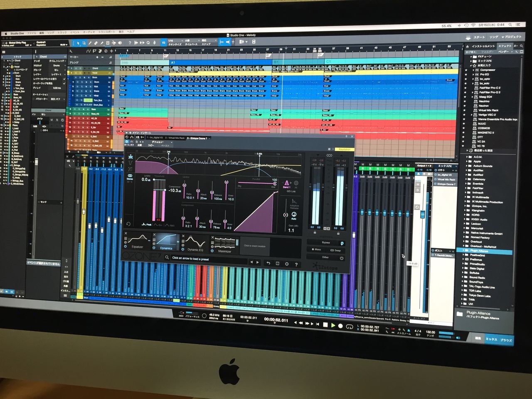Image resolution: width=532 pixels, height=399 pixels.
Task: Toggle the Maximizer module power button
Action: [212, 251]
